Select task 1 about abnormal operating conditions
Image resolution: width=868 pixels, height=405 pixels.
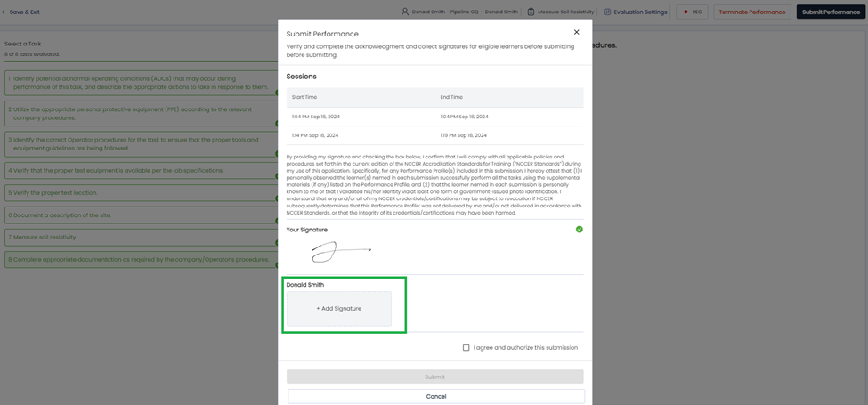pyautogui.click(x=140, y=83)
